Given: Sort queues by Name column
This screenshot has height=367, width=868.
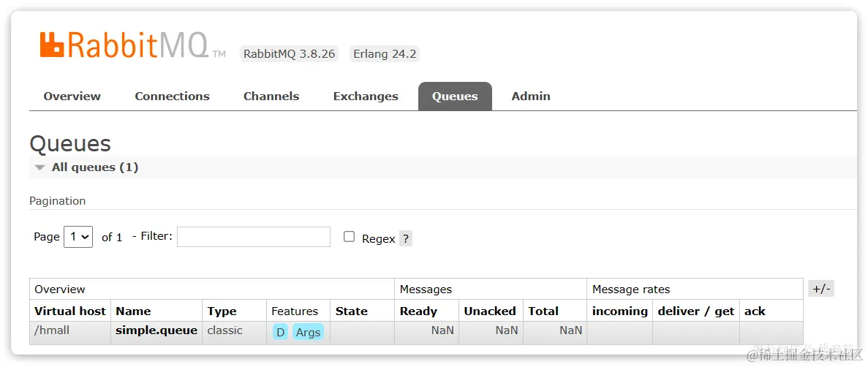Looking at the screenshot, I should pyautogui.click(x=133, y=311).
